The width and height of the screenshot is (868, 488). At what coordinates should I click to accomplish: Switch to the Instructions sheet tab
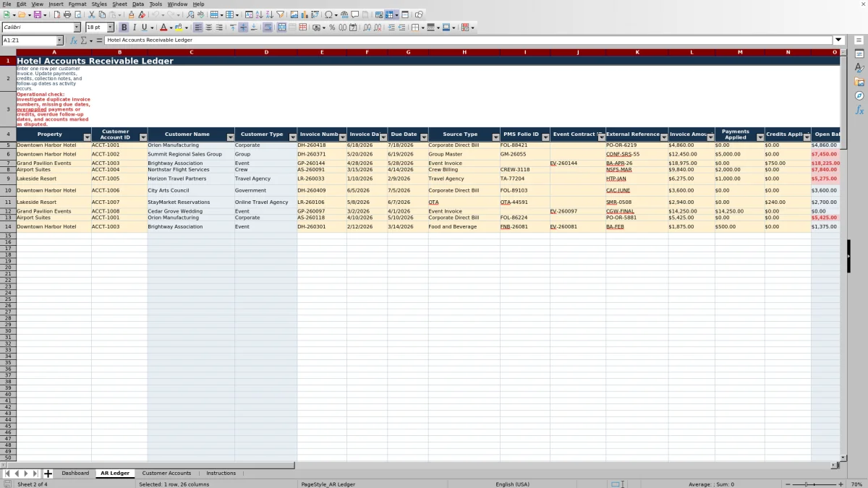point(221,474)
